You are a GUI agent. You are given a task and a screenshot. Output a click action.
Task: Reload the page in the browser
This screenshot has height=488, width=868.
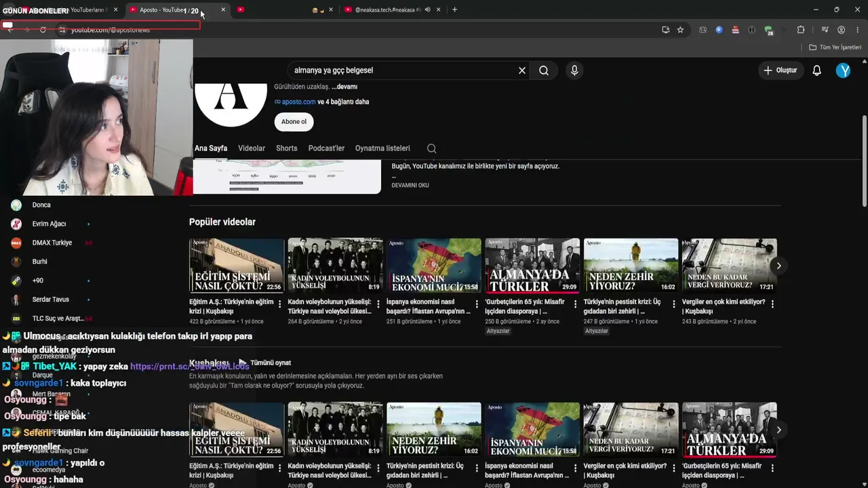pyautogui.click(x=43, y=30)
